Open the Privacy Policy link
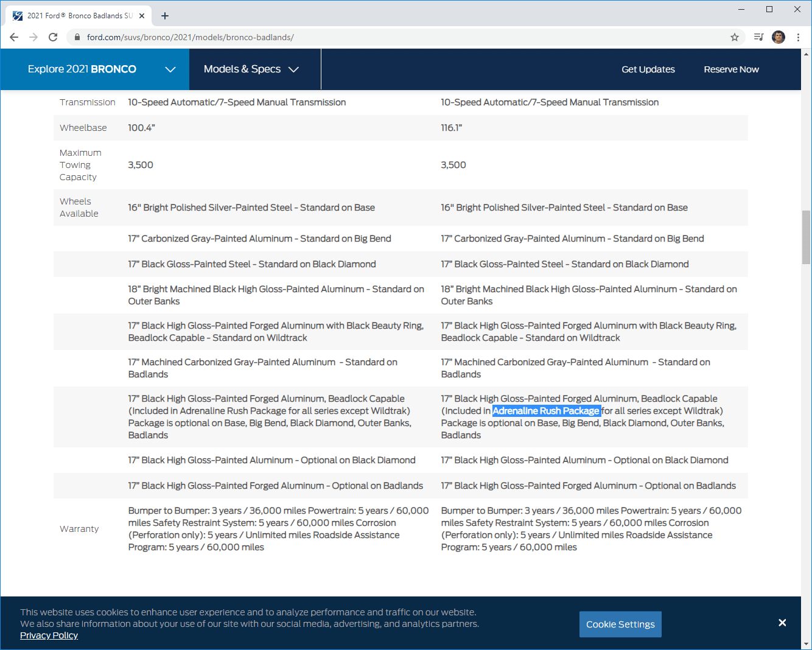The height and width of the screenshot is (650, 812). (49, 635)
